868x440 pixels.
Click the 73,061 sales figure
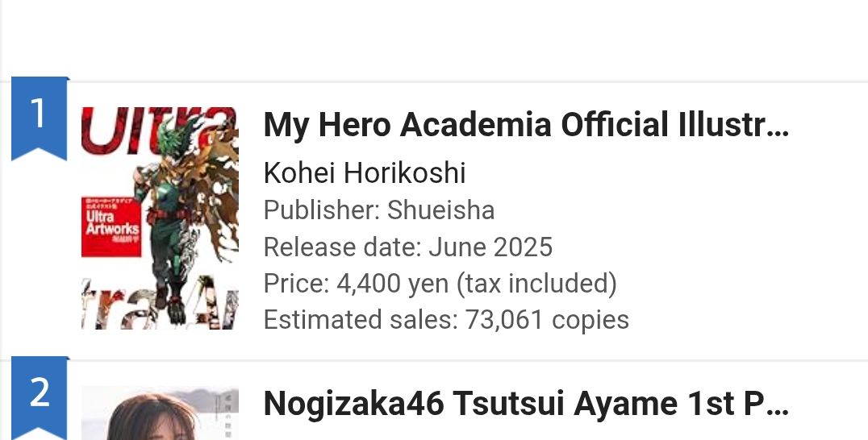click(505, 319)
